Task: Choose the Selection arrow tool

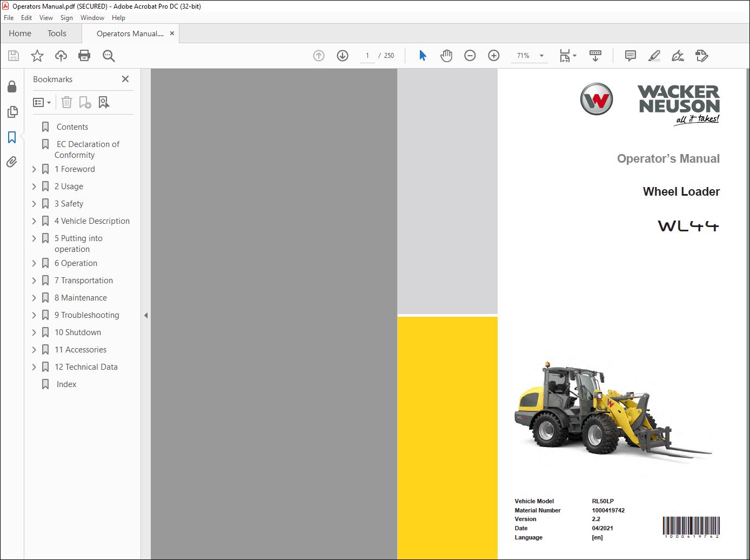Action: (423, 56)
